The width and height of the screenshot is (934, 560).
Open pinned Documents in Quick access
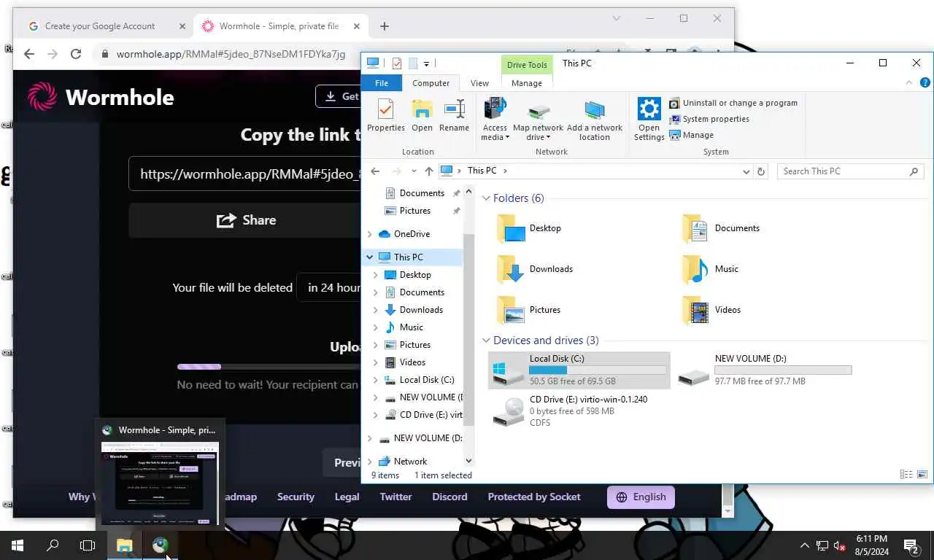(422, 193)
